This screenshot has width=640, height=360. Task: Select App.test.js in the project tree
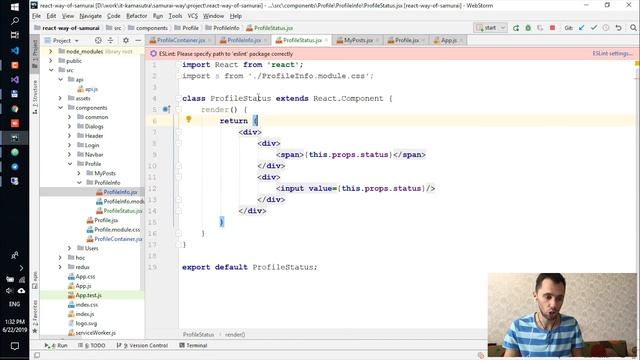pyautogui.click(x=89, y=295)
